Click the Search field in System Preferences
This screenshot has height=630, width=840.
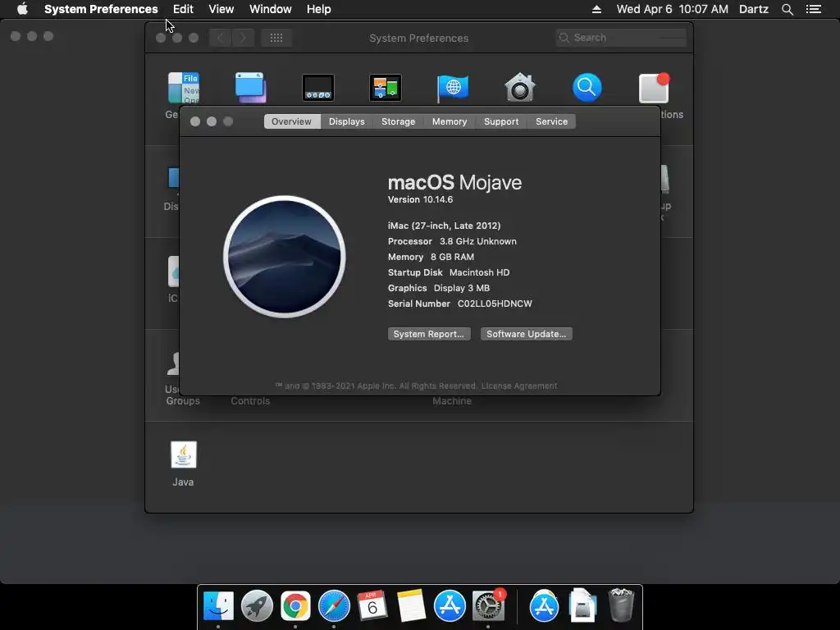tap(621, 38)
